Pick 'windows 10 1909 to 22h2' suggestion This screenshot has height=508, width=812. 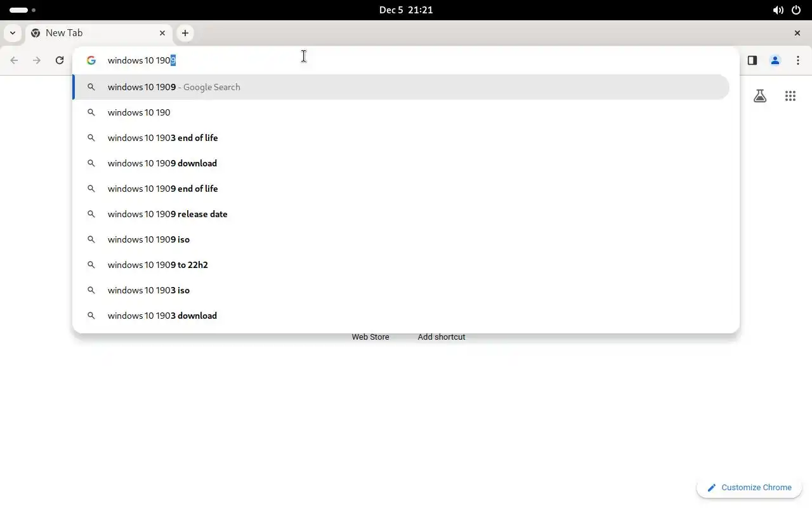401,265
